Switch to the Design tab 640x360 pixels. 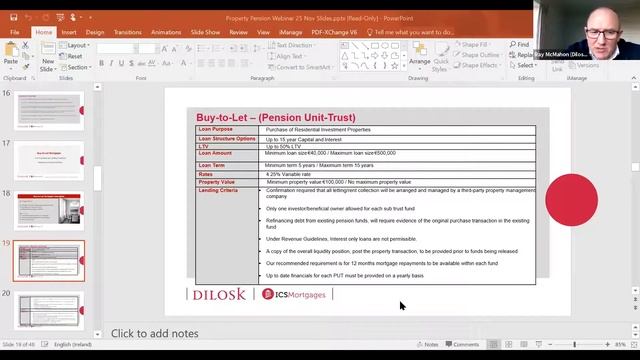coord(95,32)
